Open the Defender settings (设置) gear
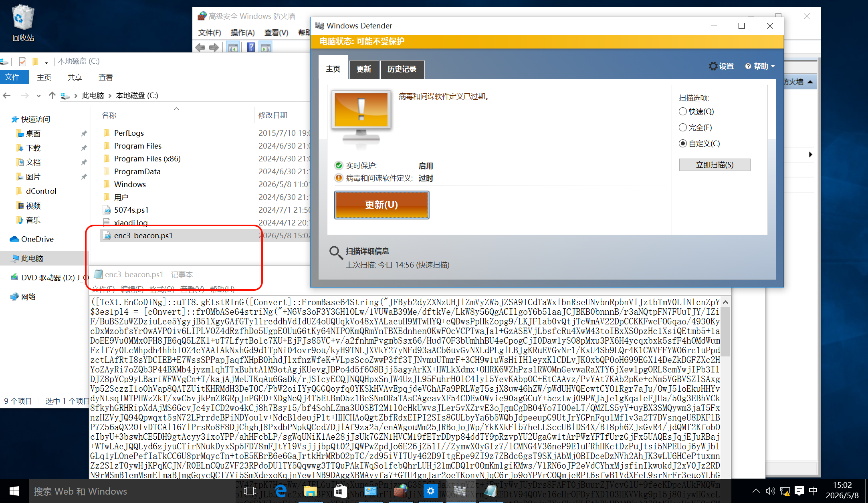Viewport: 868px width, 503px height. 721,66
